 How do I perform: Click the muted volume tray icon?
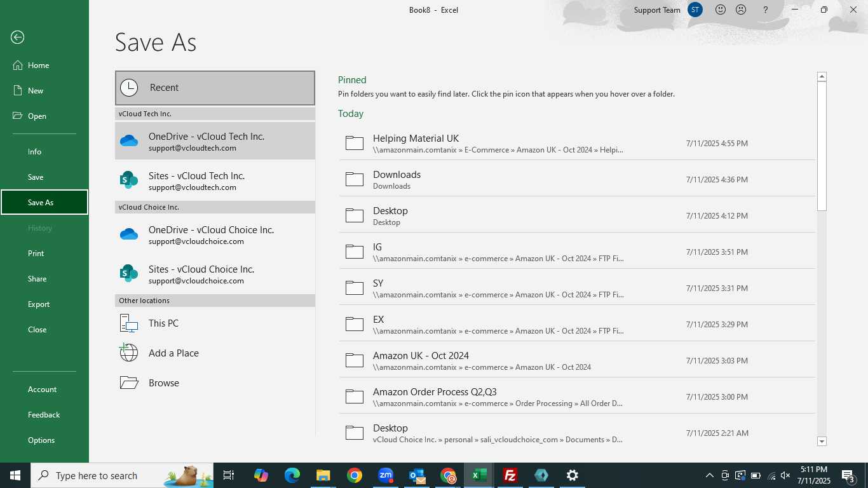(786, 475)
